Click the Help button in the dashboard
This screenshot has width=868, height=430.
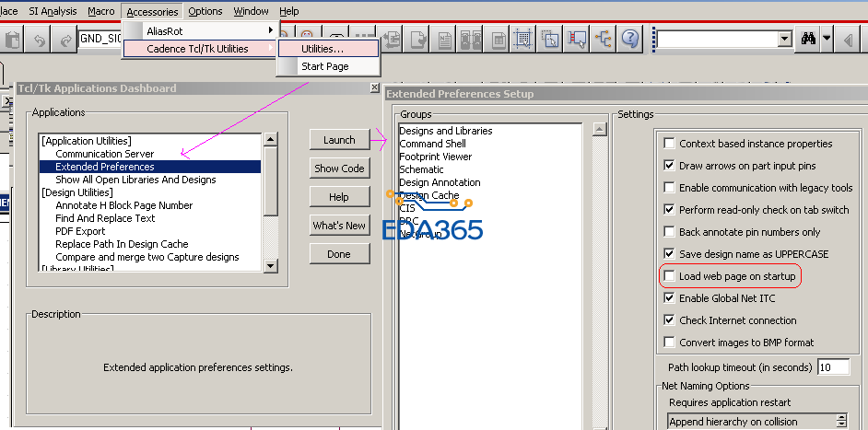coord(339,197)
